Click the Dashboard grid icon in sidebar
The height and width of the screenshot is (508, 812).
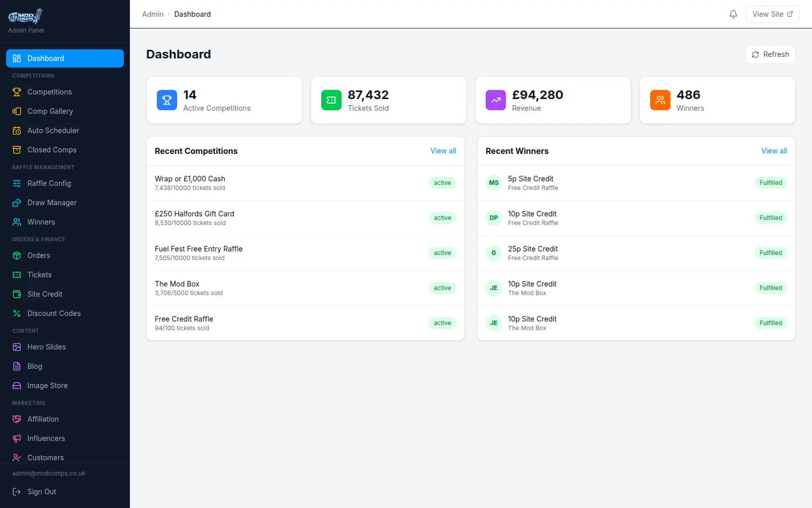pyautogui.click(x=17, y=58)
